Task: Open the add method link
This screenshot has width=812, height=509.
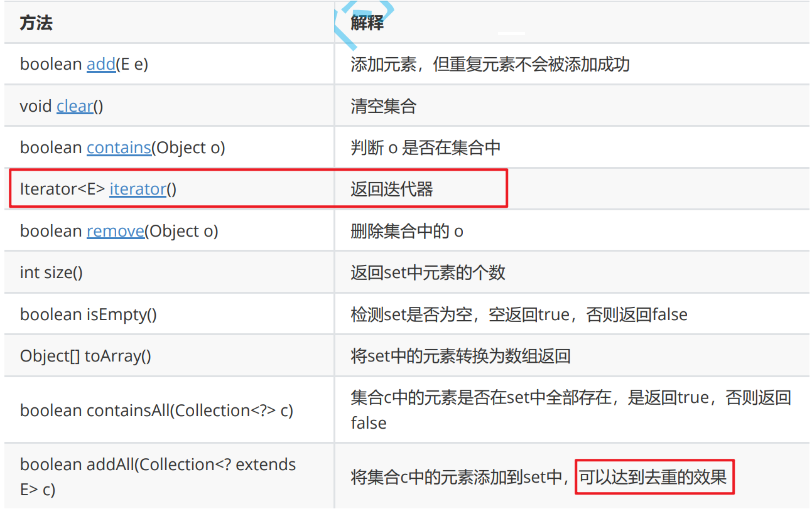Action: [x=101, y=64]
